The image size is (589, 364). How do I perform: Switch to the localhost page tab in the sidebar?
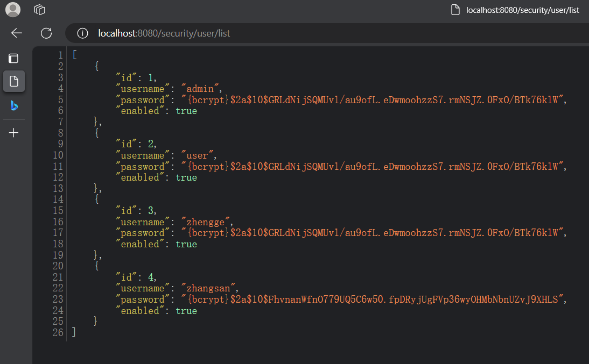[14, 81]
